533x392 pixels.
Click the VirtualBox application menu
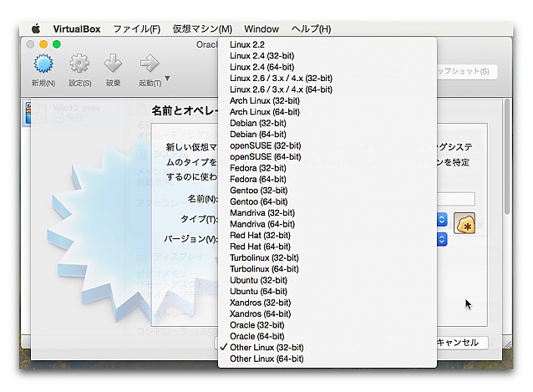tap(77, 28)
